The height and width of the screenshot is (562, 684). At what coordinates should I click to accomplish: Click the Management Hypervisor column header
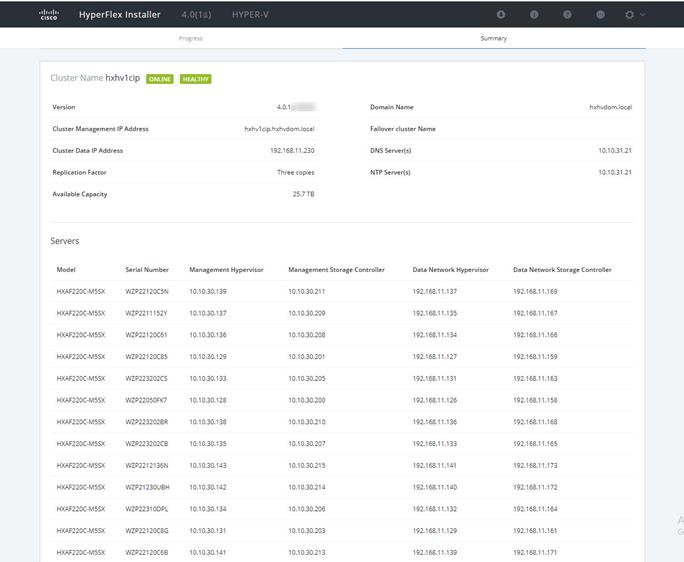(226, 270)
